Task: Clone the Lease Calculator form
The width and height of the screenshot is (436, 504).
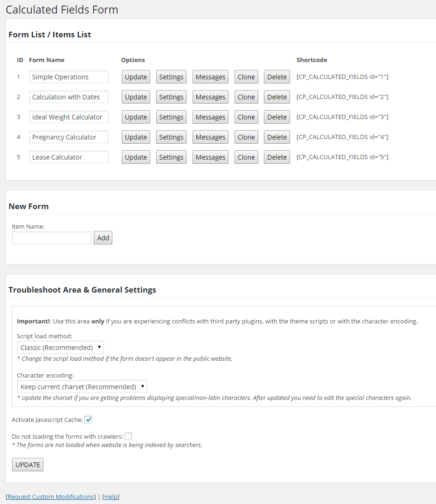Action: (246, 157)
